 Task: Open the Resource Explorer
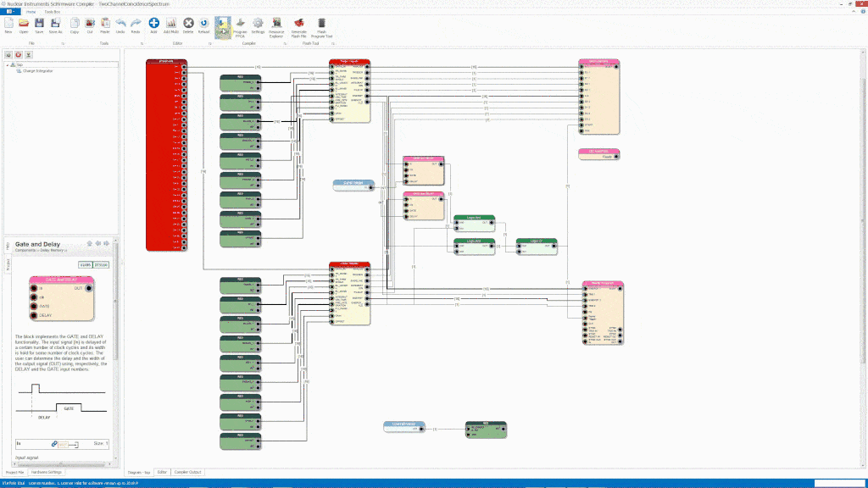point(276,27)
